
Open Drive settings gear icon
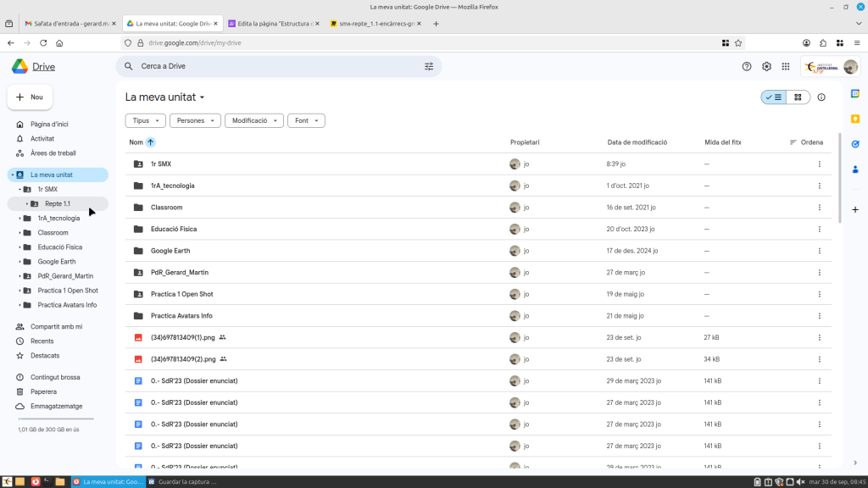(x=766, y=66)
